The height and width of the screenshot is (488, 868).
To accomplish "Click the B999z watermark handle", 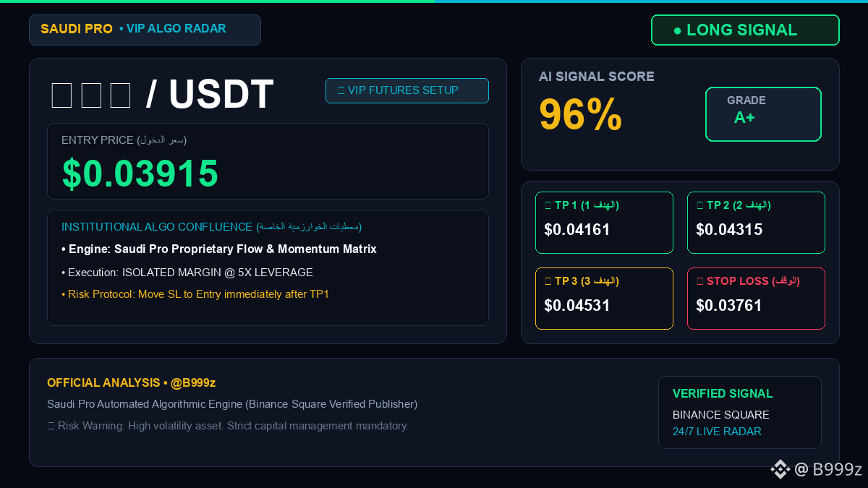I will [x=837, y=469].
